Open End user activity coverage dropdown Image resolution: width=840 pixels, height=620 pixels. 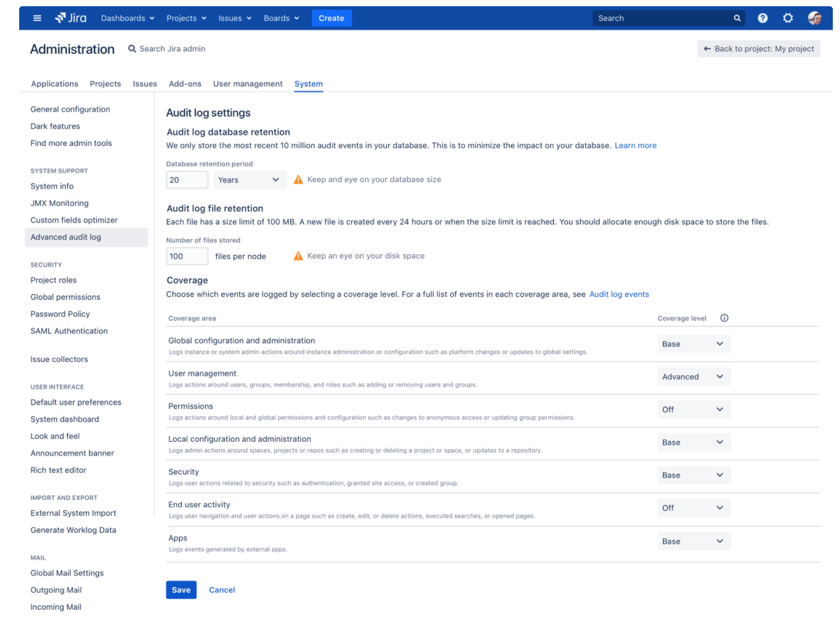click(x=693, y=508)
